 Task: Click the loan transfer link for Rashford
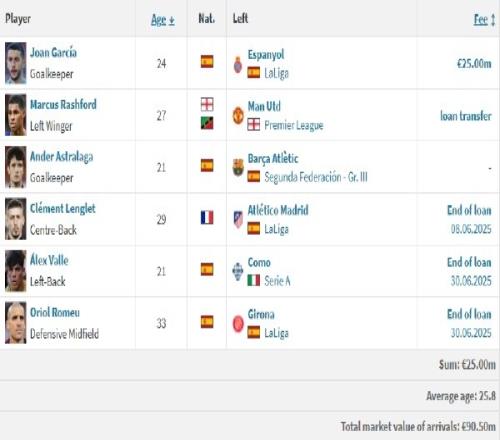466,116
